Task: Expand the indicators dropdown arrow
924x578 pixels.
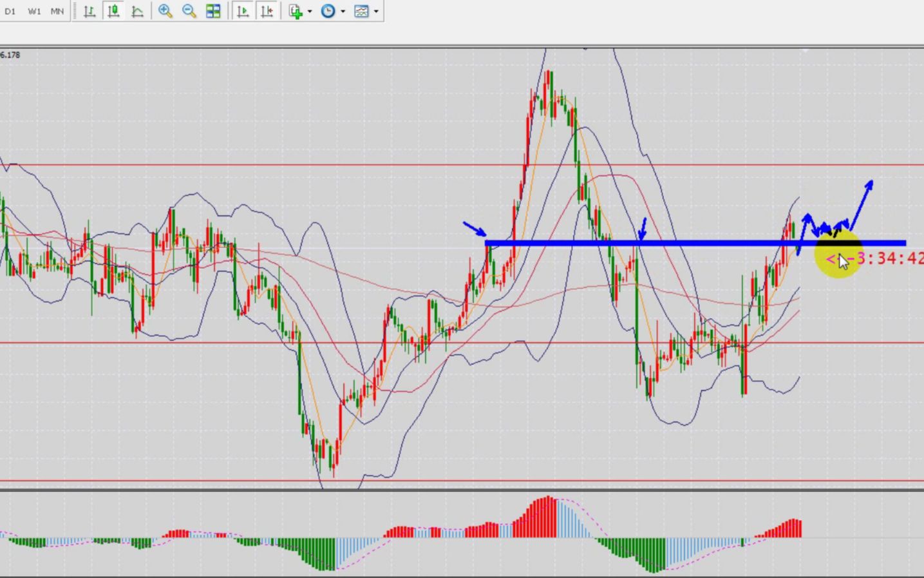Action: 310,12
